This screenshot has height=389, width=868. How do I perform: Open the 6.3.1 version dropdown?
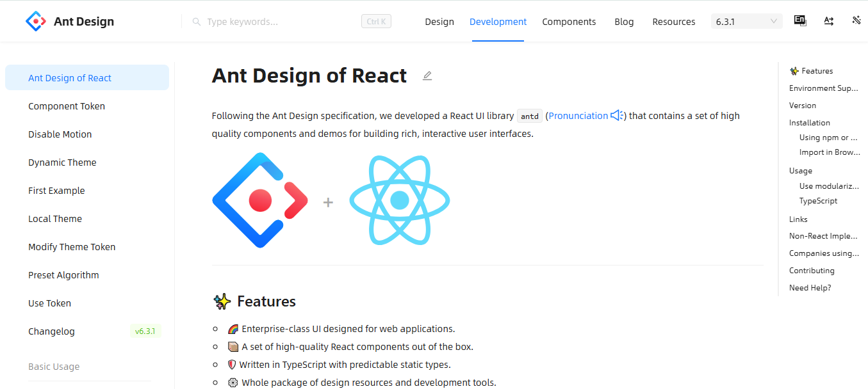[746, 20]
